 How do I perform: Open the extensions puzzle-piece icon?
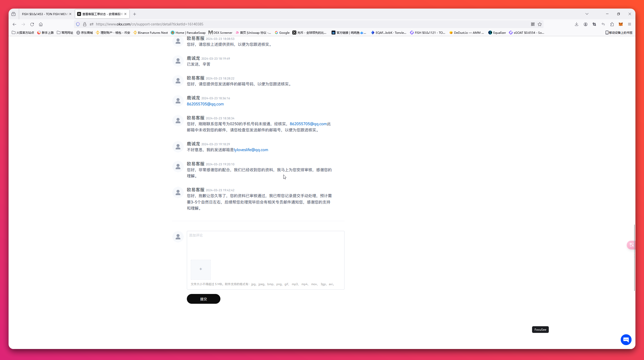(612, 24)
